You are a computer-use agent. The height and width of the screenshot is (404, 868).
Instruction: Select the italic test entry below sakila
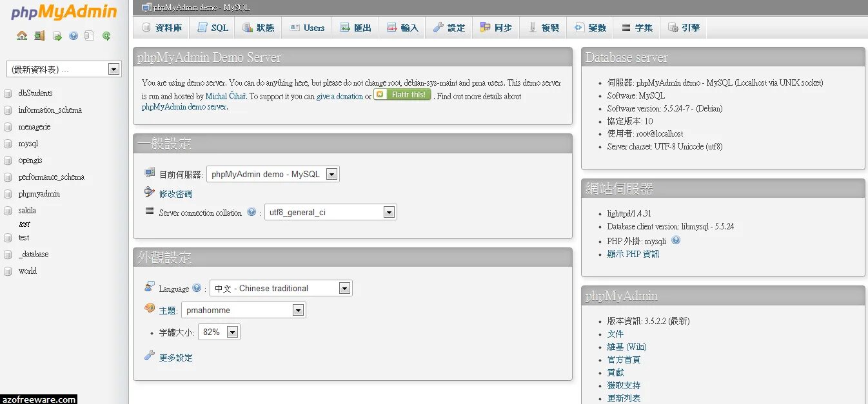[x=25, y=224]
